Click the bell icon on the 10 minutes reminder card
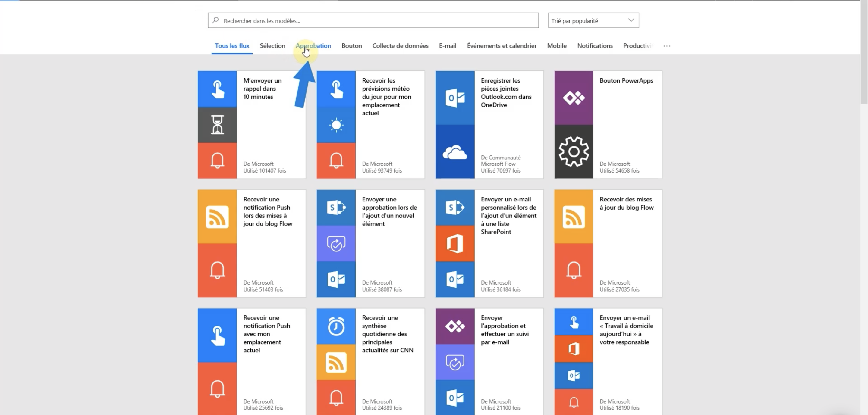The image size is (868, 415). click(x=217, y=160)
